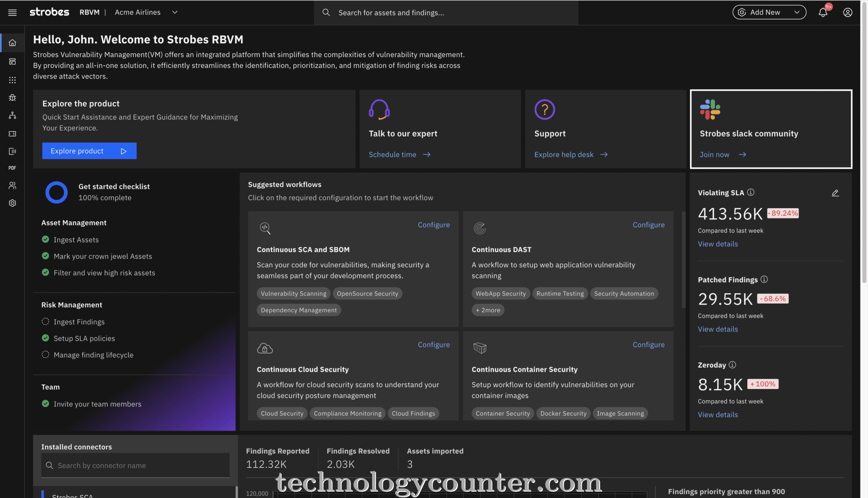Image resolution: width=868 pixels, height=498 pixels.
Task: Toggle Invite your team members item
Action: 45,404
